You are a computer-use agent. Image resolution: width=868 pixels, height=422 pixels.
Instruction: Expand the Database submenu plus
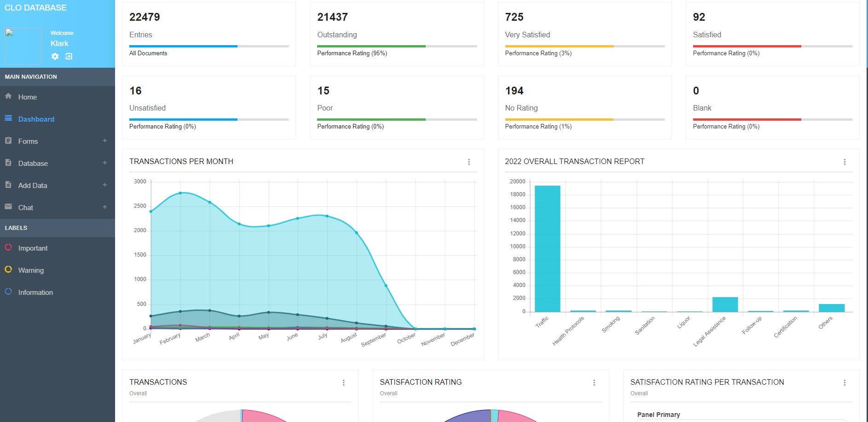click(105, 163)
